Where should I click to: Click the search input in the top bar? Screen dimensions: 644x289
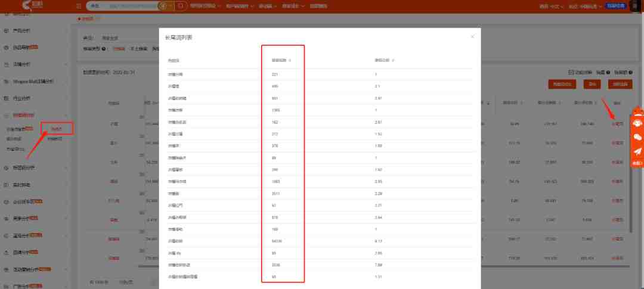coord(132,6)
